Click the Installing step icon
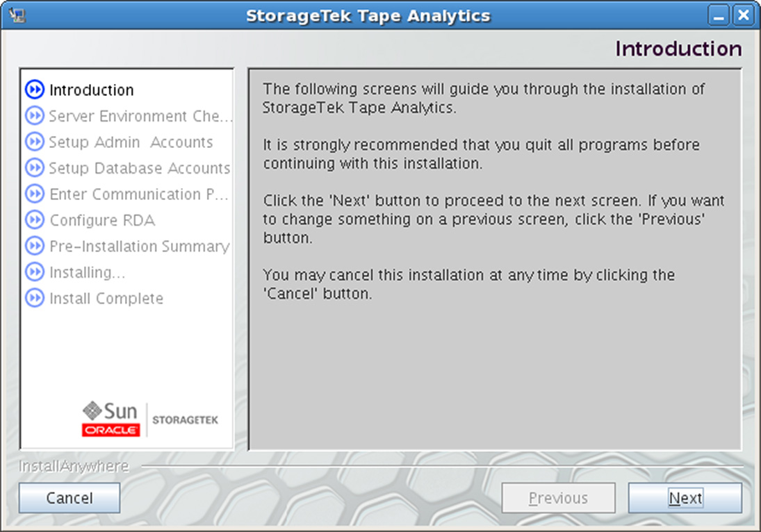 [x=35, y=272]
